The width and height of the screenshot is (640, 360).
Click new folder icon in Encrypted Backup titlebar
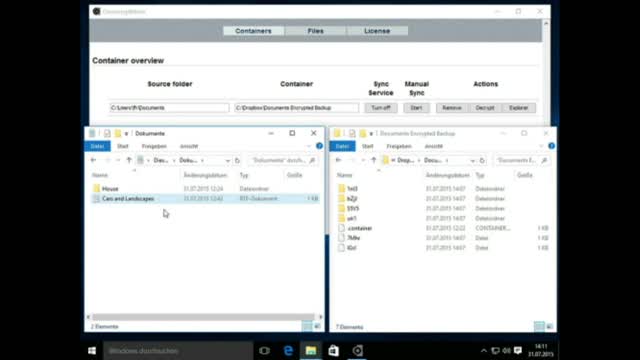(x=362, y=133)
